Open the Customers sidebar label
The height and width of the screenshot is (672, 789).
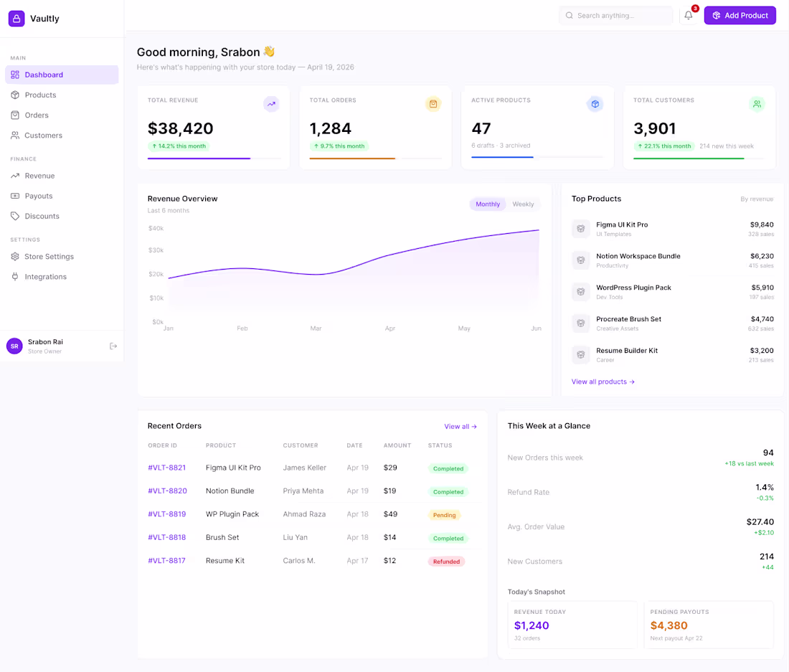coord(43,136)
